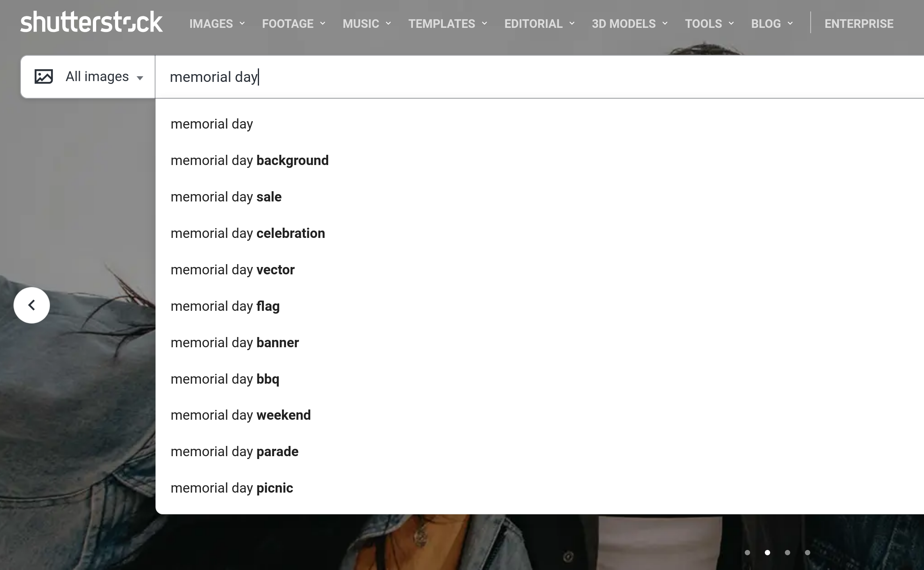This screenshot has height=570, width=924.
Task: Click the image icon in the search type selector
Action: pos(45,76)
